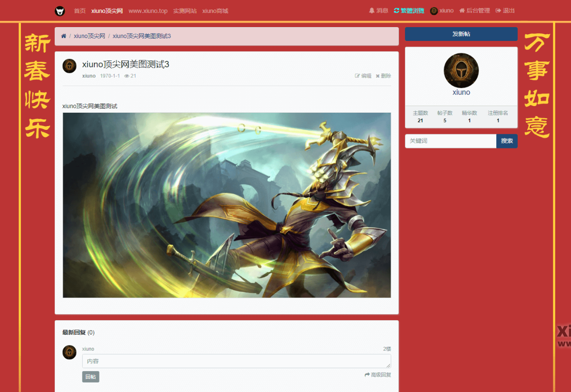Open the warrior artwork in the post
The image size is (571, 392).
click(x=226, y=205)
